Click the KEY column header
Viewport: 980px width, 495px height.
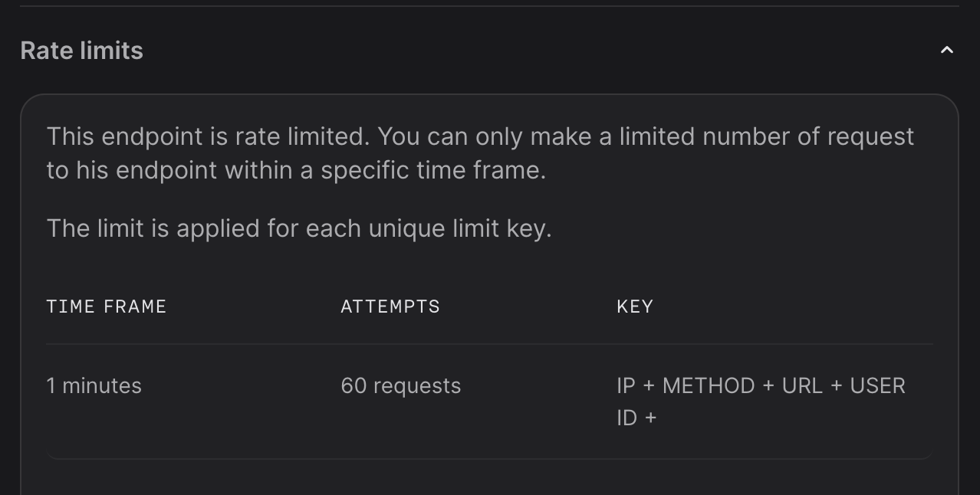635,307
